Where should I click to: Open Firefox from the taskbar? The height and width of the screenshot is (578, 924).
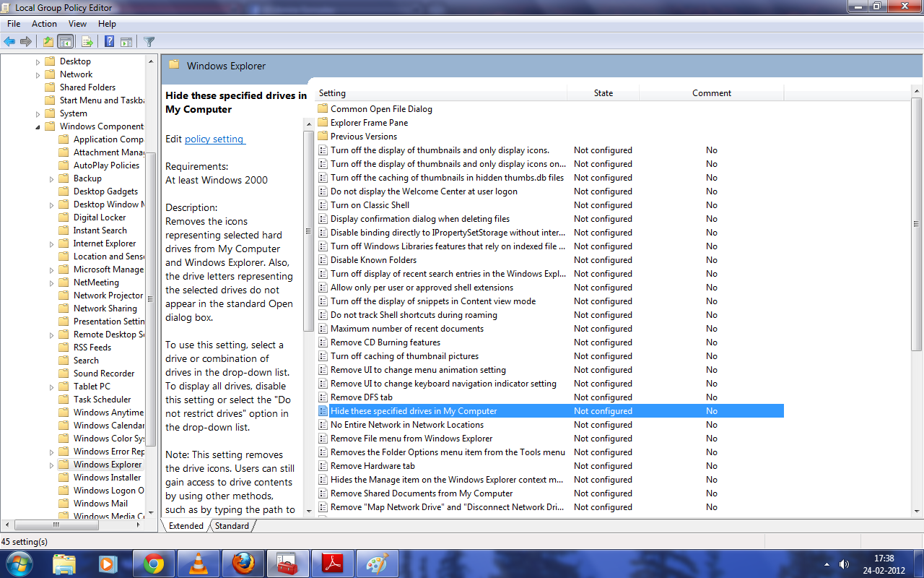point(243,564)
